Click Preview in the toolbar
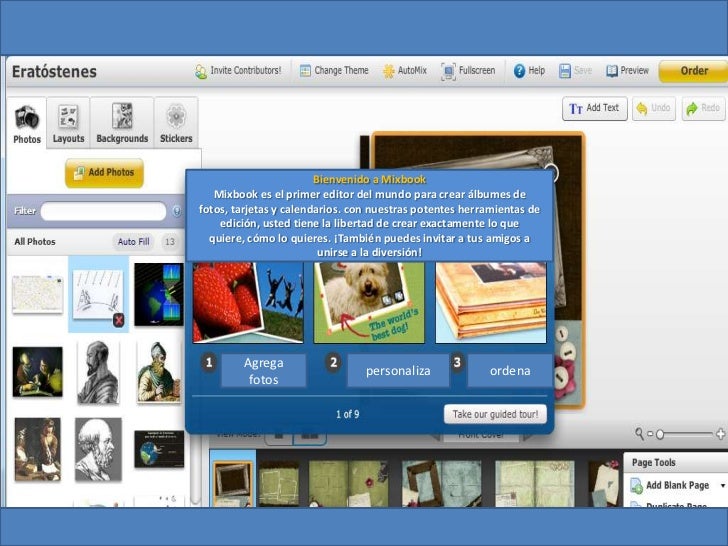 627,71
